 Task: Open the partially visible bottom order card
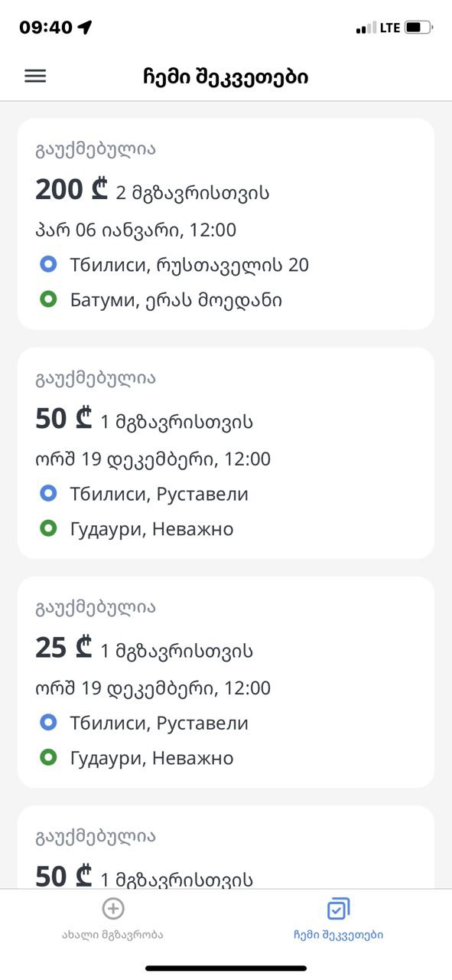pyautogui.click(x=226, y=847)
